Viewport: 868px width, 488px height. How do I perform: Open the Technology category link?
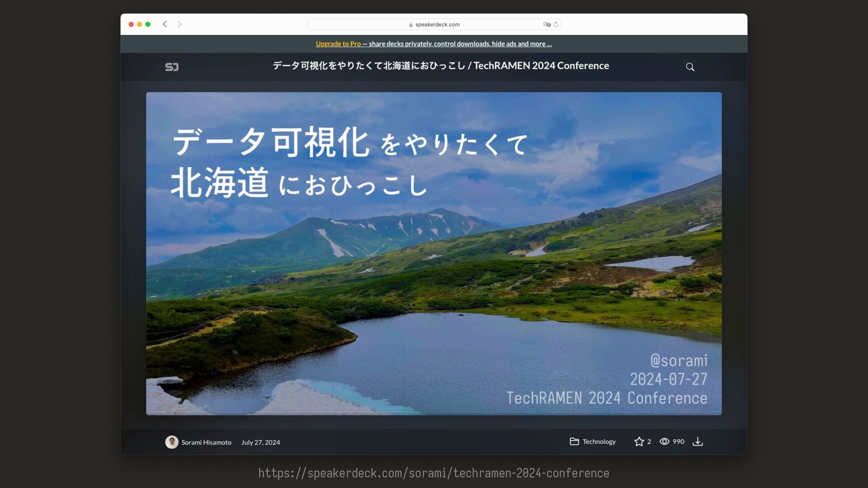tap(599, 441)
